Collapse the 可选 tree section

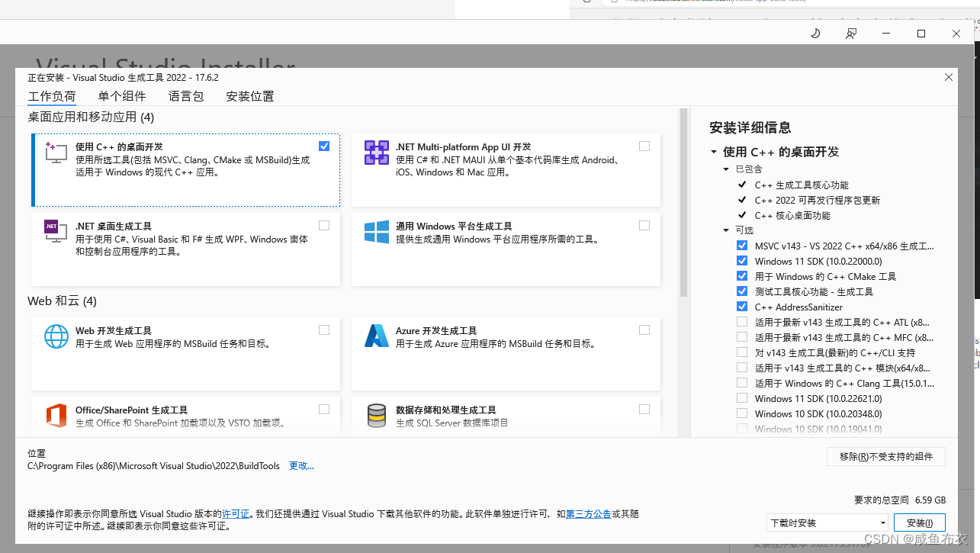[725, 230]
